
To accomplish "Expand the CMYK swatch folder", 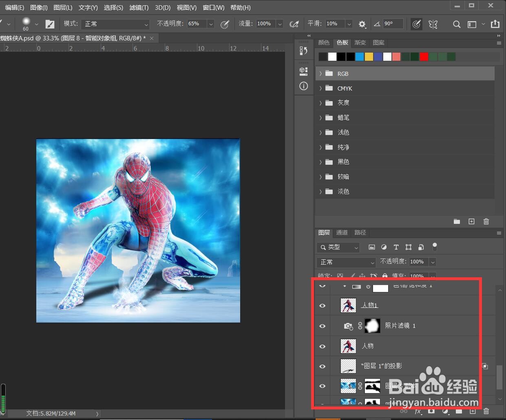I will coord(321,88).
